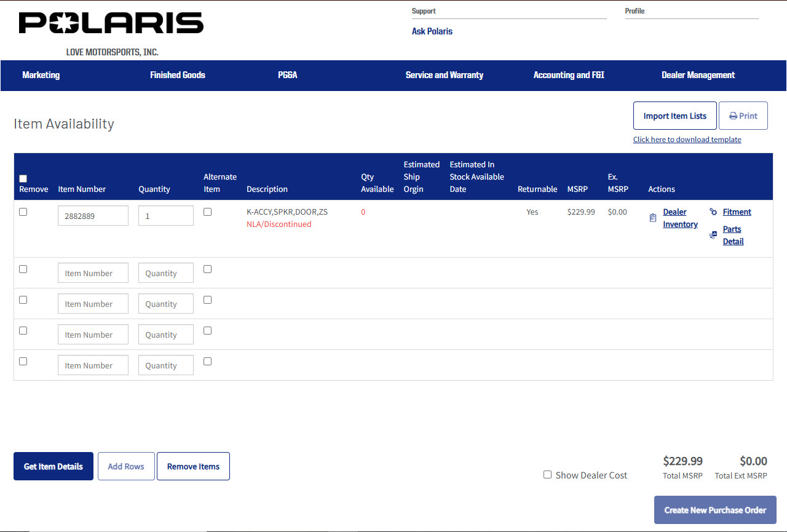The width and height of the screenshot is (787, 532).
Task: Click the gears icon next to Fitment
Action: tap(713, 211)
